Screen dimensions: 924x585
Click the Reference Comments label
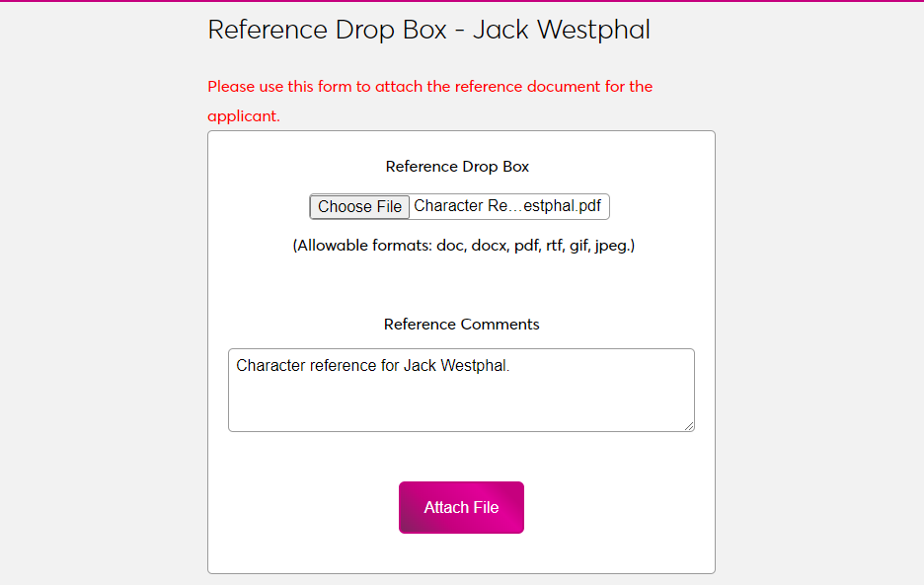461,325
